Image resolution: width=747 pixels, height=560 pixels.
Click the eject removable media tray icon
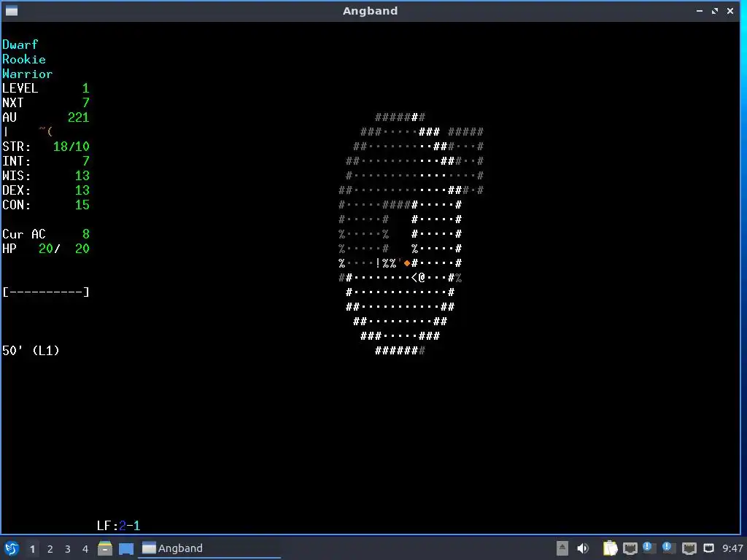pos(562,548)
